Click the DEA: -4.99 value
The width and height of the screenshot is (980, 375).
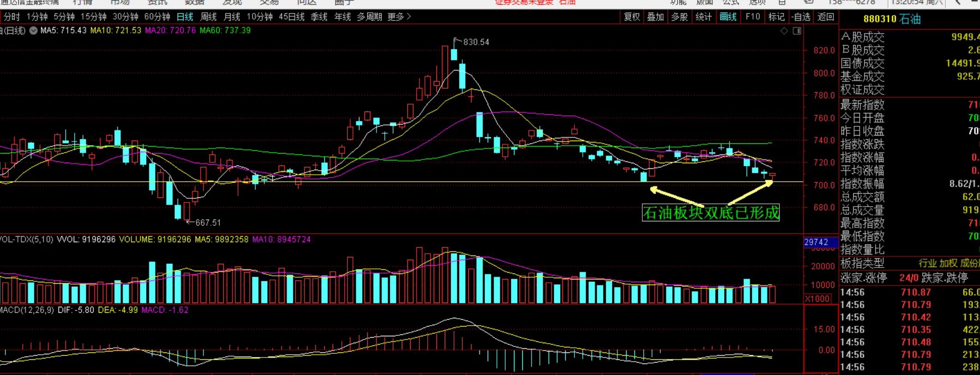(x=118, y=310)
